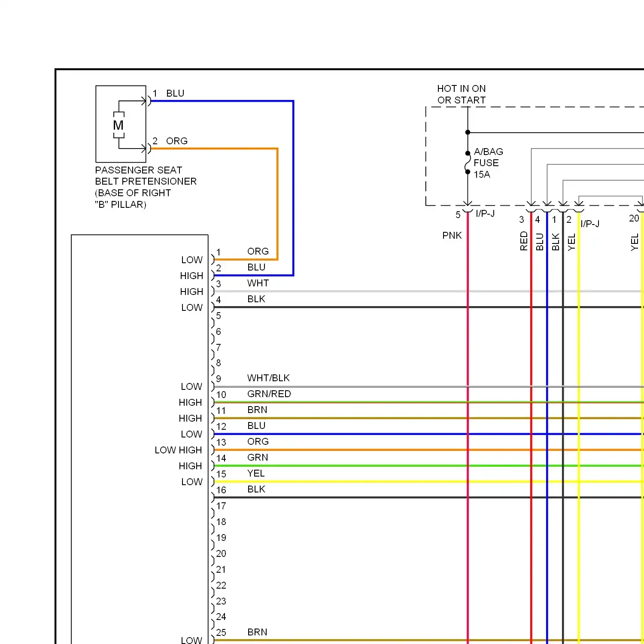This screenshot has height=644, width=644.
Task: Select the YEL wire label at pin 15
Action: point(256,473)
